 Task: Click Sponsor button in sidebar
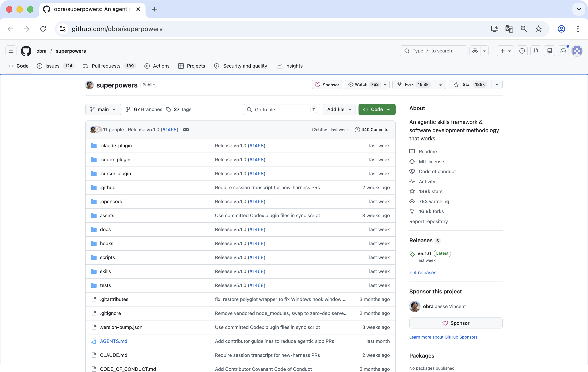point(456,323)
